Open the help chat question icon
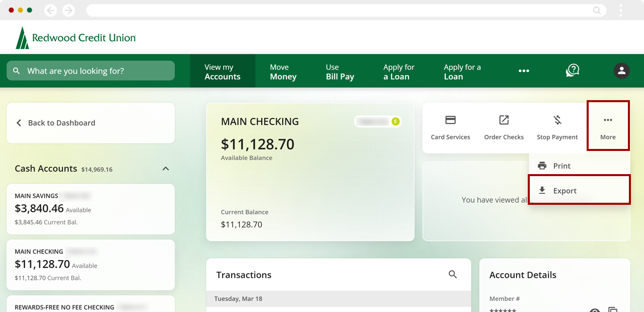 tap(573, 70)
